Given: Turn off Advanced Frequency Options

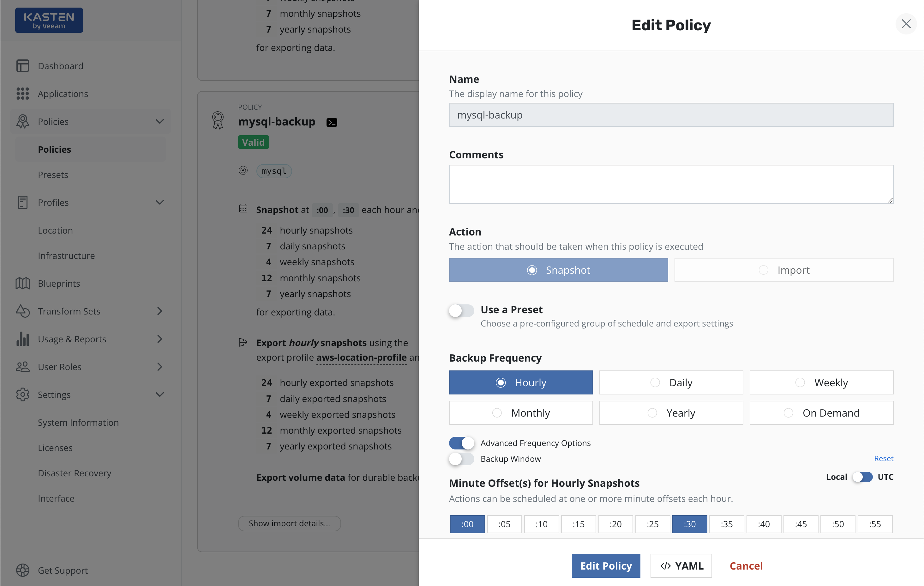Looking at the screenshot, I should click(461, 443).
